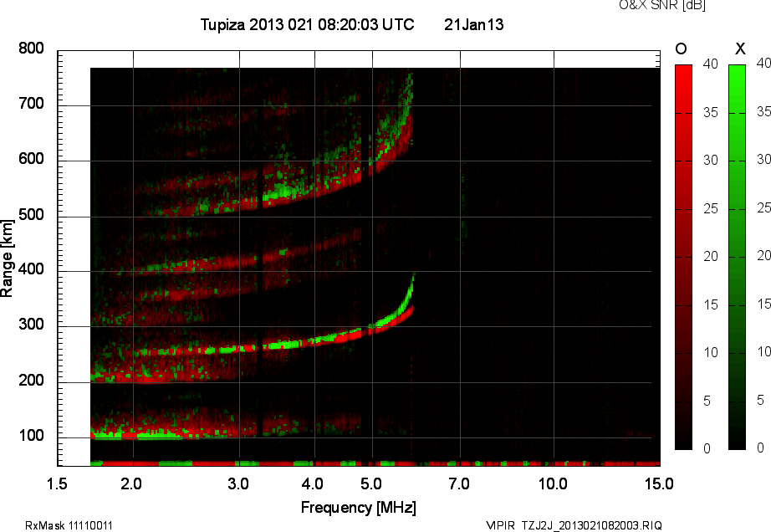Click the date label '21Jan13'
The width and height of the screenshot is (771, 532).
tap(473, 24)
